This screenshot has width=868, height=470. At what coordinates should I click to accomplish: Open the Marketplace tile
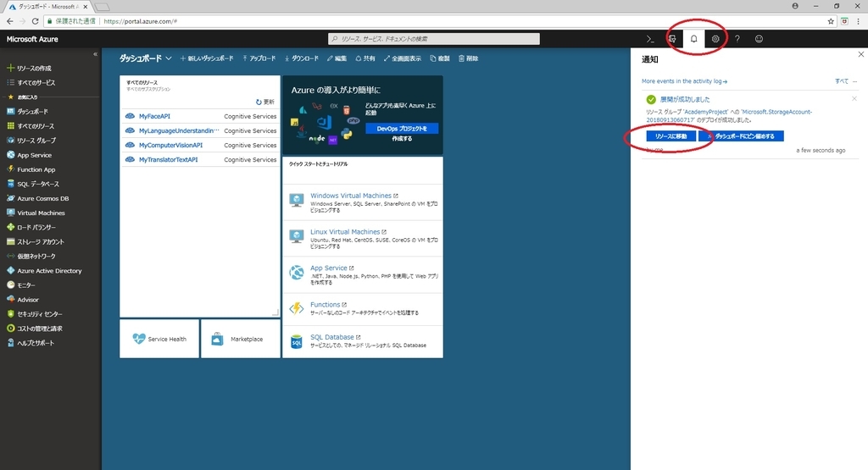[240, 339]
